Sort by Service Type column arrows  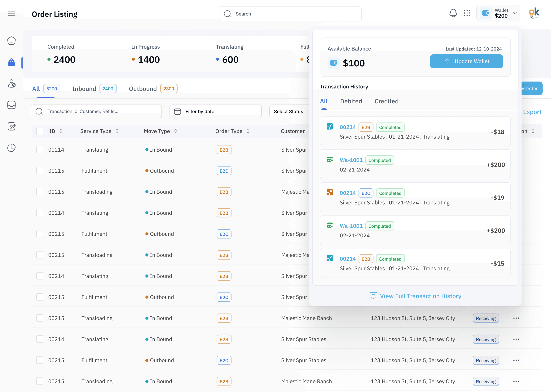(117, 131)
